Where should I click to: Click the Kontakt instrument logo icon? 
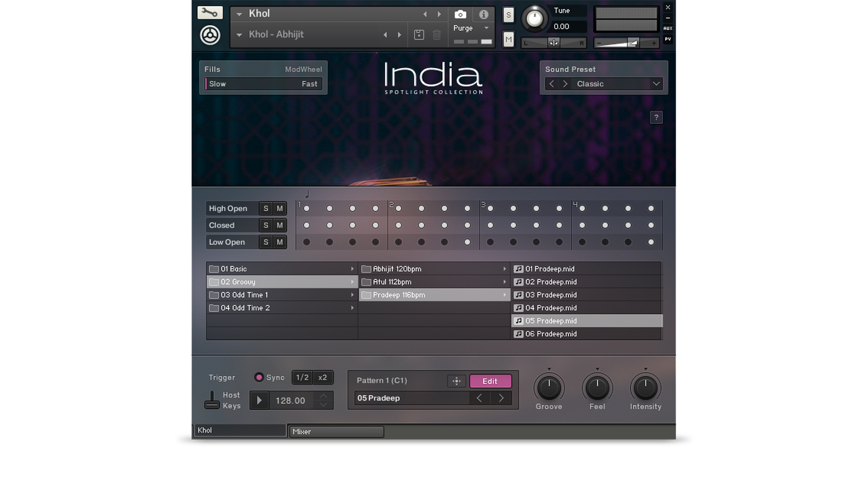coord(210,35)
